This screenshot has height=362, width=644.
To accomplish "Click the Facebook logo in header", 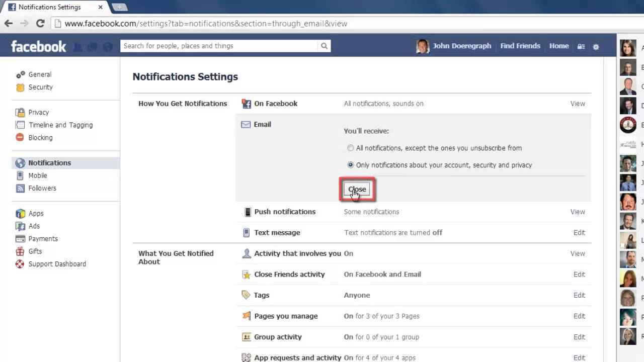I will click(39, 46).
